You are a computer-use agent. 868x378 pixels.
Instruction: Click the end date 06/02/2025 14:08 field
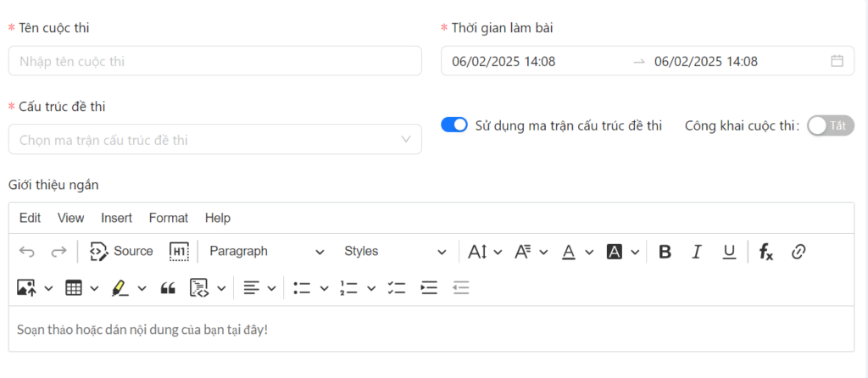click(x=706, y=61)
